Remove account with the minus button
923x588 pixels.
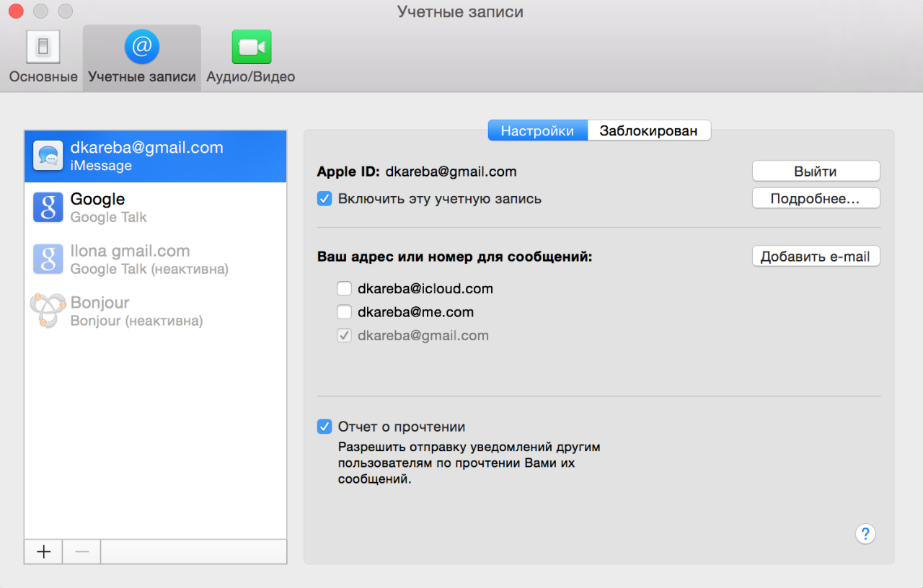81,552
